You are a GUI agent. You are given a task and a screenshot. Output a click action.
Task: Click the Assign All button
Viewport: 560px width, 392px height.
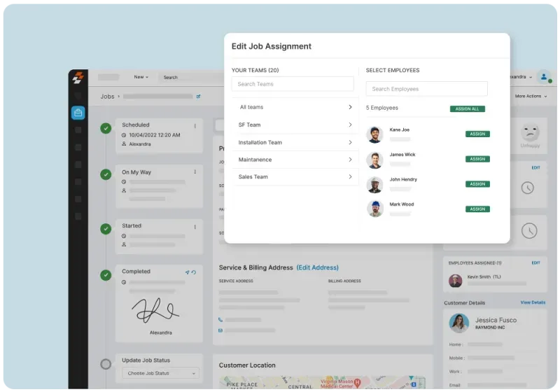[x=467, y=109]
